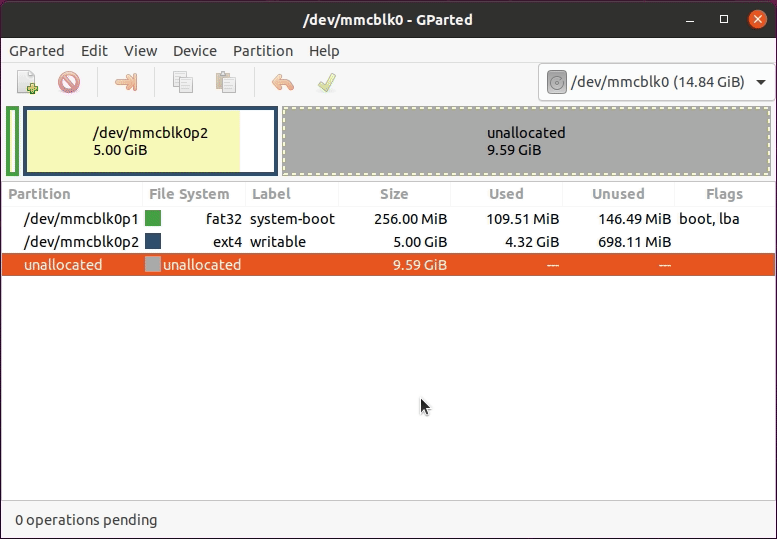This screenshot has width=777, height=539.
Task: Sort by the File System column header
Action: click(x=189, y=194)
